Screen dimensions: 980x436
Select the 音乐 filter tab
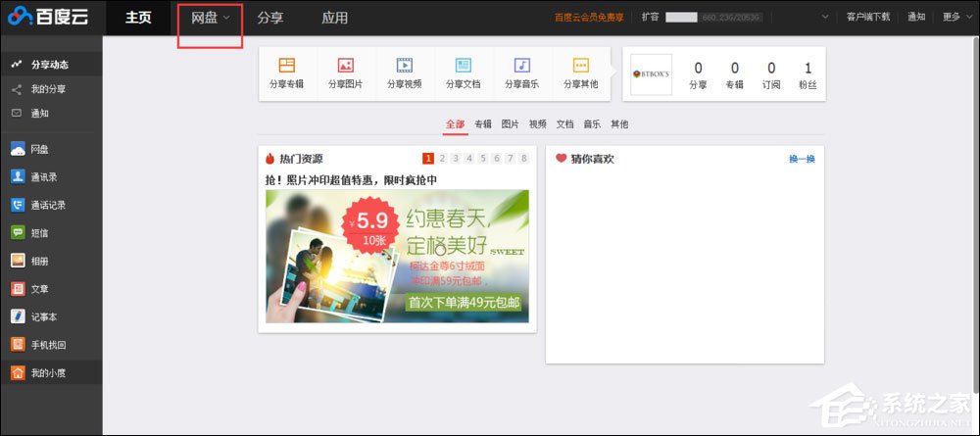click(x=592, y=124)
